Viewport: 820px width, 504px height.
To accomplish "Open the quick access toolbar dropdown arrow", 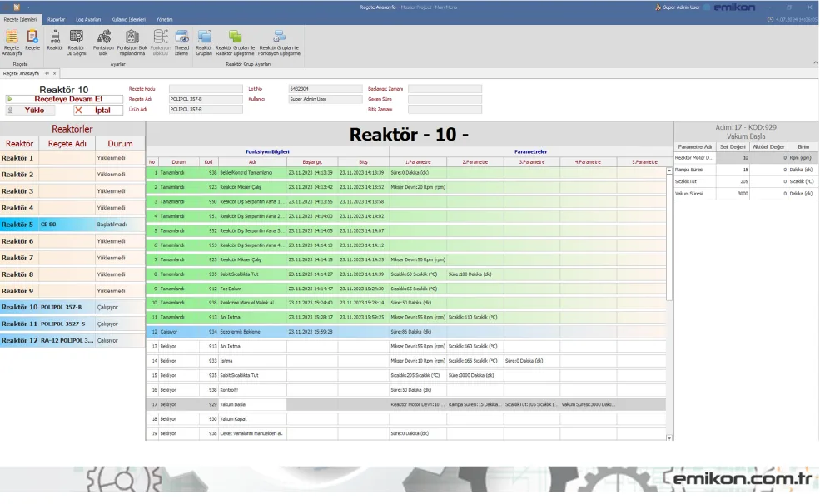I will tap(28, 7).
